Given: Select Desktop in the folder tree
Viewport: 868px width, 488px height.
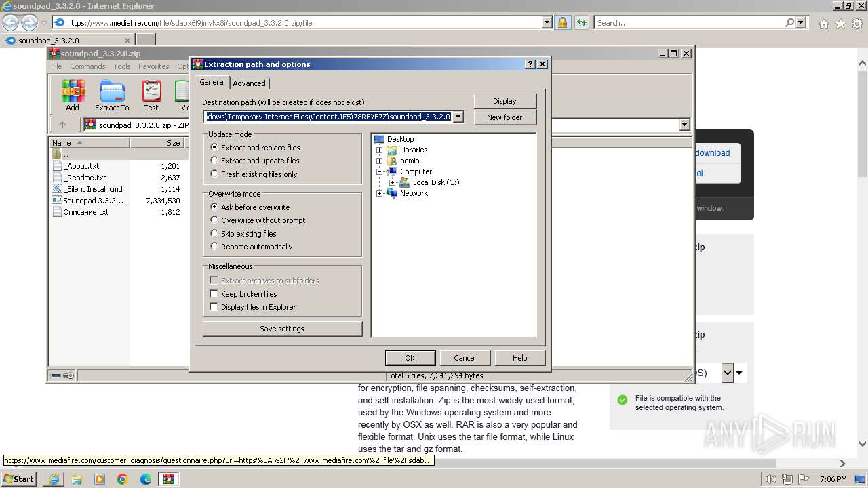Looking at the screenshot, I should coord(400,139).
